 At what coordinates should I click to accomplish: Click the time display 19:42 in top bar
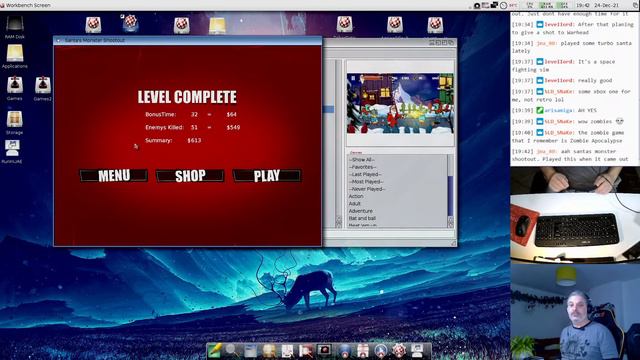click(x=582, y=5)
